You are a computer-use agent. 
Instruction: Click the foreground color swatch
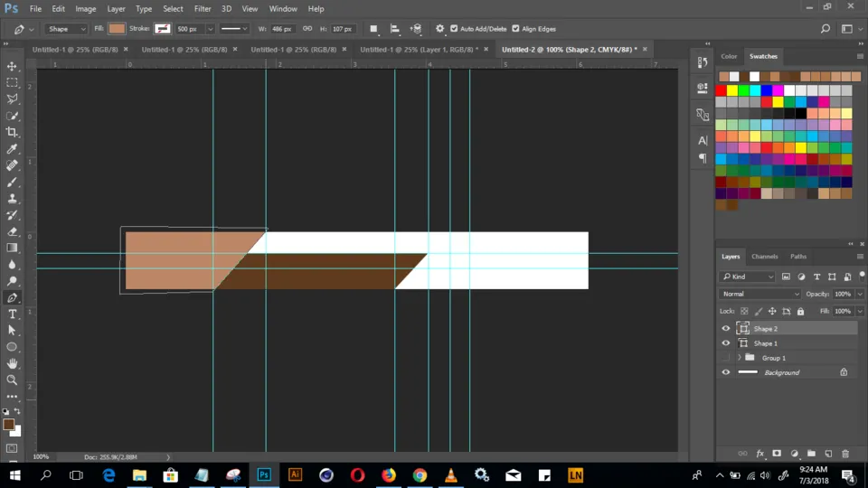(x=8, y=425)
